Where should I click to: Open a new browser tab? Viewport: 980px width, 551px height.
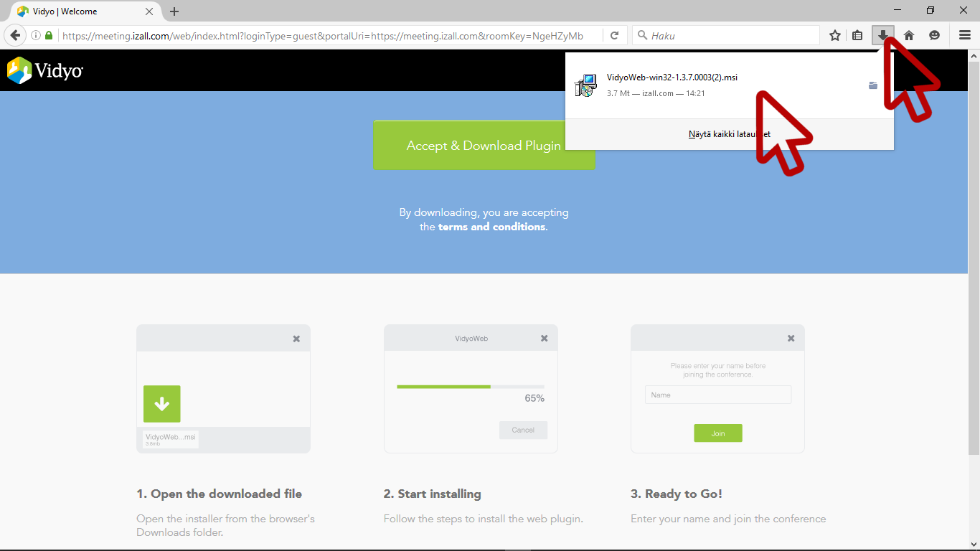pos(174,11)
